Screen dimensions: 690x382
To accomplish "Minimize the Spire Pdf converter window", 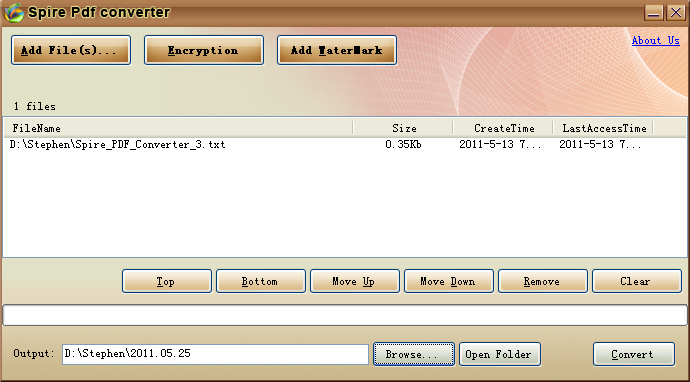I will tap(654, 12).
